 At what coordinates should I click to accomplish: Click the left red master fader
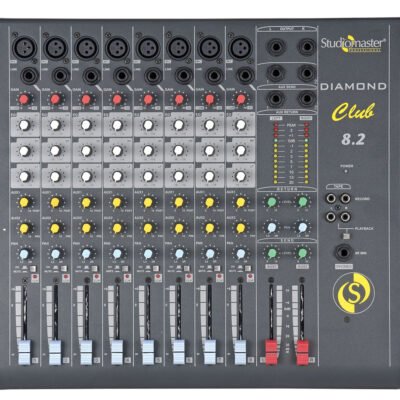271,351
